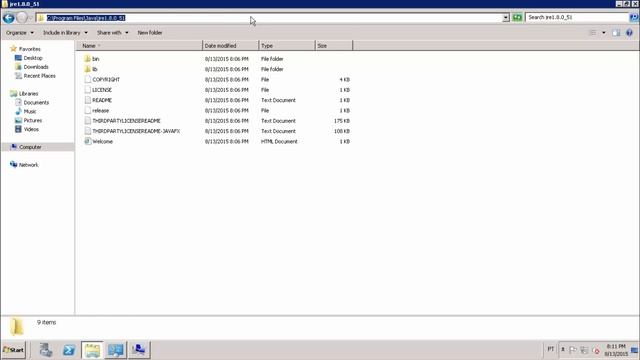640x360 pixels.
Task: Click the New folder button
Action: point(150,33)
